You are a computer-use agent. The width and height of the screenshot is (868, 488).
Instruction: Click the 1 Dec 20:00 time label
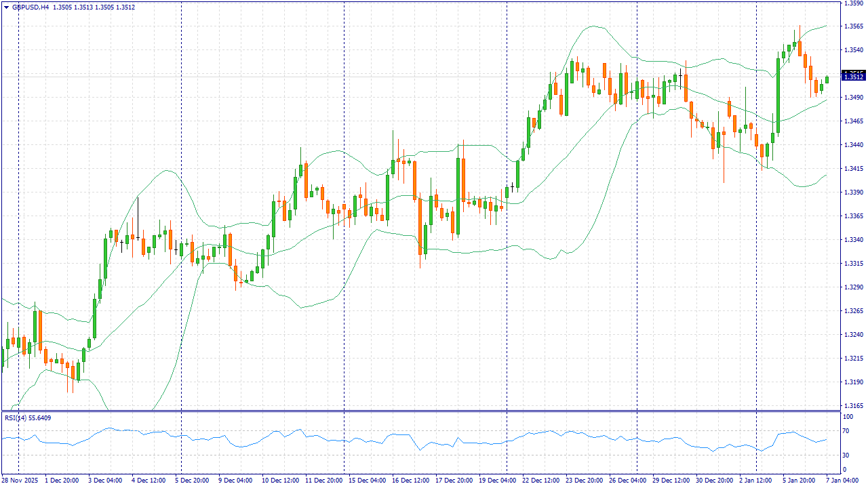pos(62,481)
